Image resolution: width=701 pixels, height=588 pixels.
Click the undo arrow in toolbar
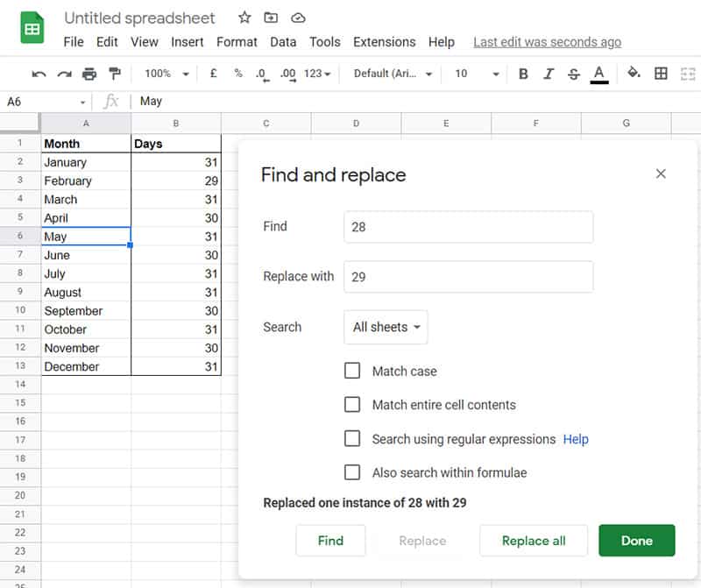click(39, 74)
